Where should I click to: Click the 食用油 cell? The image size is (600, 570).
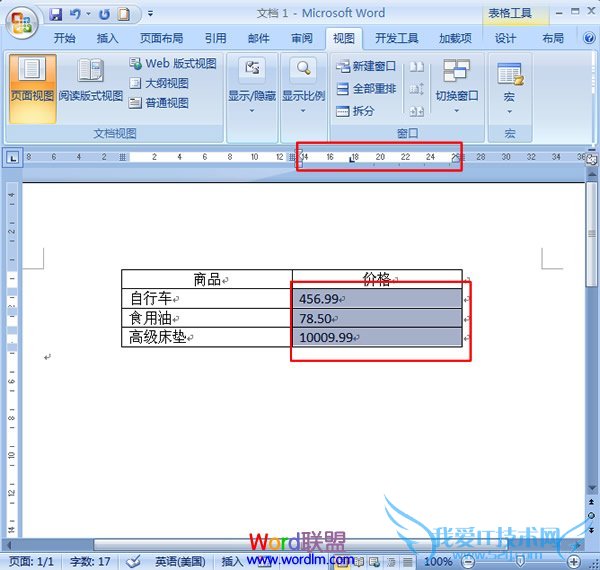pyautogui.click(x=207, y=318)
